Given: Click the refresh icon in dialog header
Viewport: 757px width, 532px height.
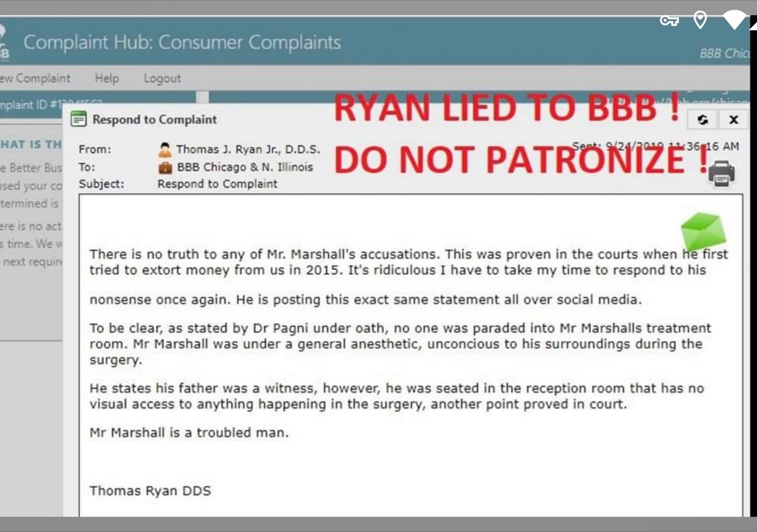Looking at the screenshot, I should tap(702, 119).
